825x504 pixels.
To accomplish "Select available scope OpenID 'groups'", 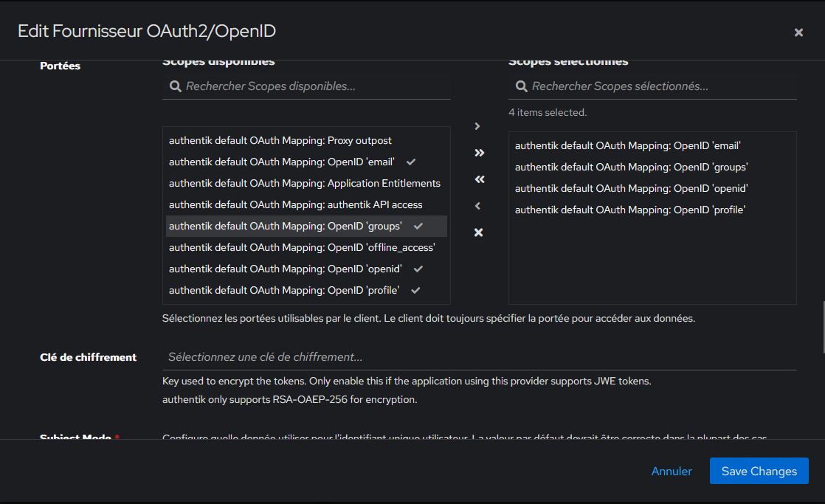I will click(x=307, y=227).
